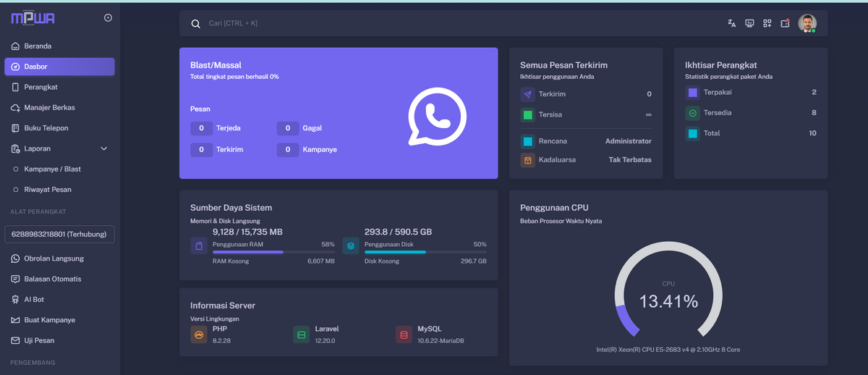Screen dimensions: 868x375
Task: Select the Kampanye / Blast radio bullet
Action: point(16,169)
